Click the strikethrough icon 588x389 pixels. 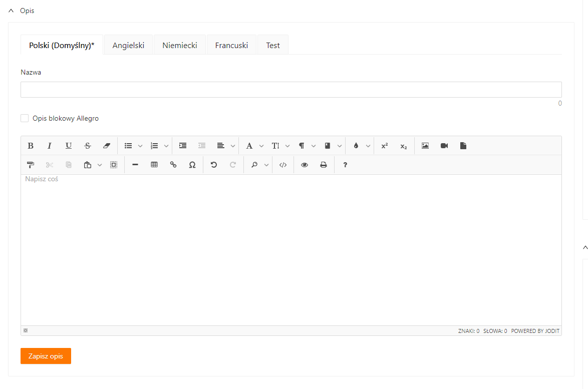pyautogui.click(x=88, y=146)
